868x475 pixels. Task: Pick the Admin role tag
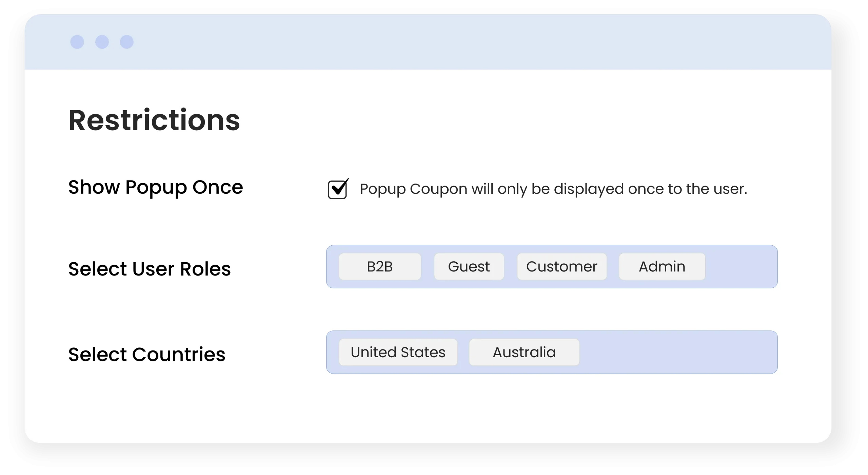(662, 267)
